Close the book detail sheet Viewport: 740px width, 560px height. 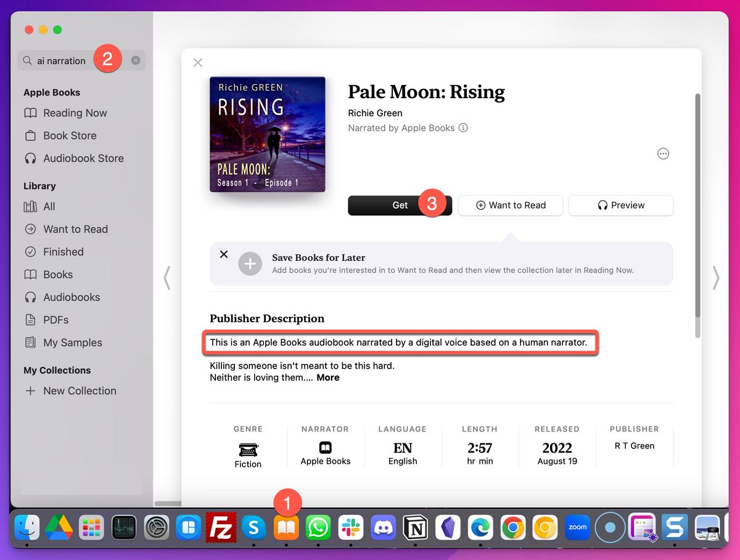point(197,62)
